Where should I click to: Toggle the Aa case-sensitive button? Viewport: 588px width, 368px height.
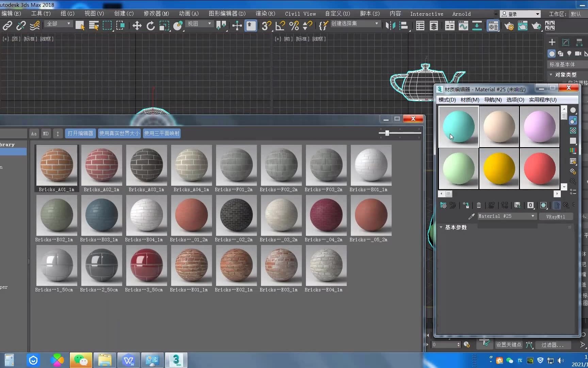pyautogui.click(x=34, y=134)
